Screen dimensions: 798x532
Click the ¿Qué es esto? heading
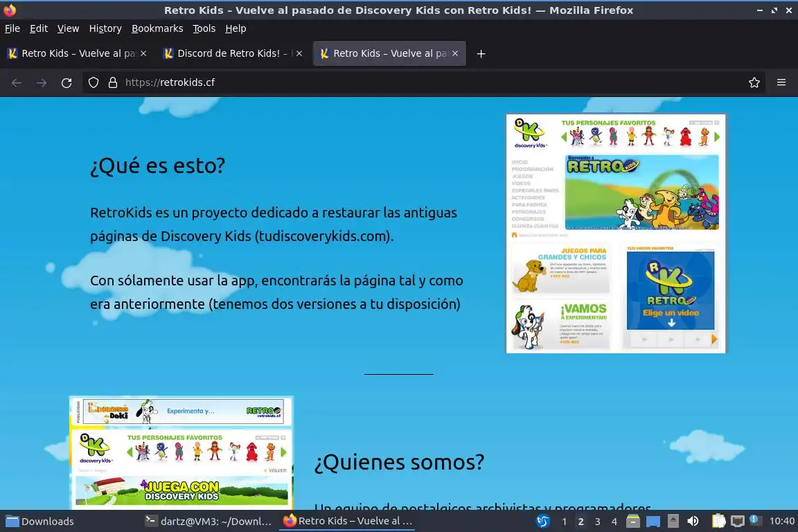[157, 166]
